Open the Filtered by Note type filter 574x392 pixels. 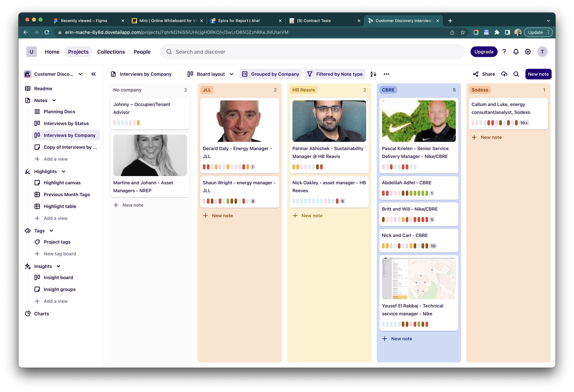click(x=335, y=74)
